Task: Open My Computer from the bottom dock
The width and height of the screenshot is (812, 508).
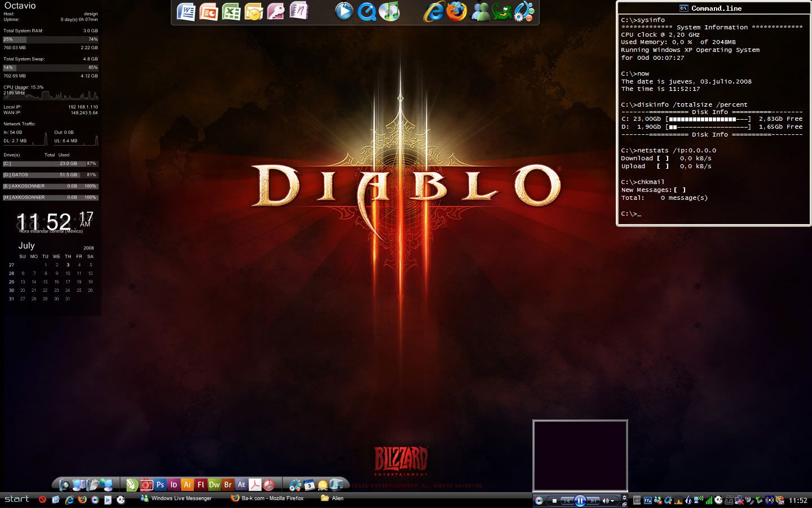Action: coord(78,485)
